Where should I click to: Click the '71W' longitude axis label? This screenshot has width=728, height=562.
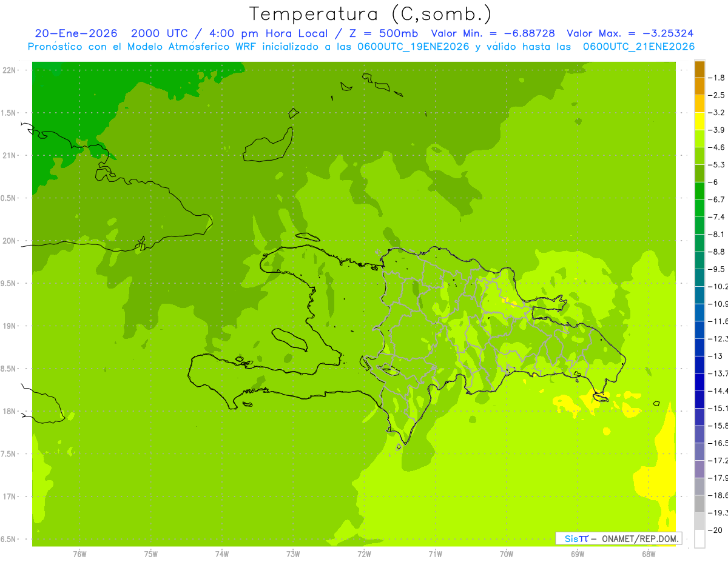(x=435, y=554)
